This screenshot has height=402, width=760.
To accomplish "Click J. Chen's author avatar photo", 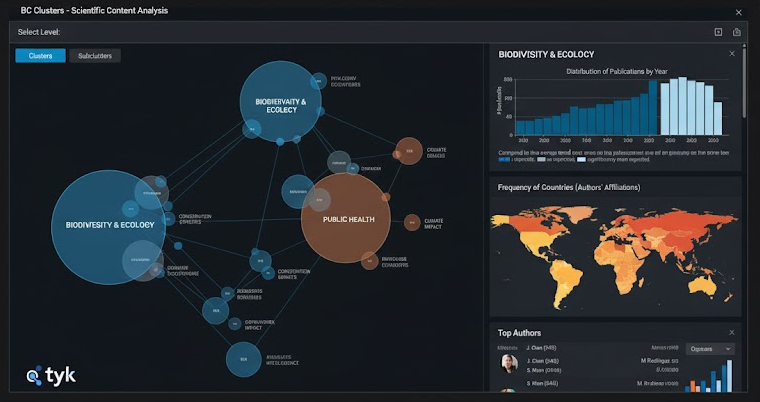I will point(508,362).
